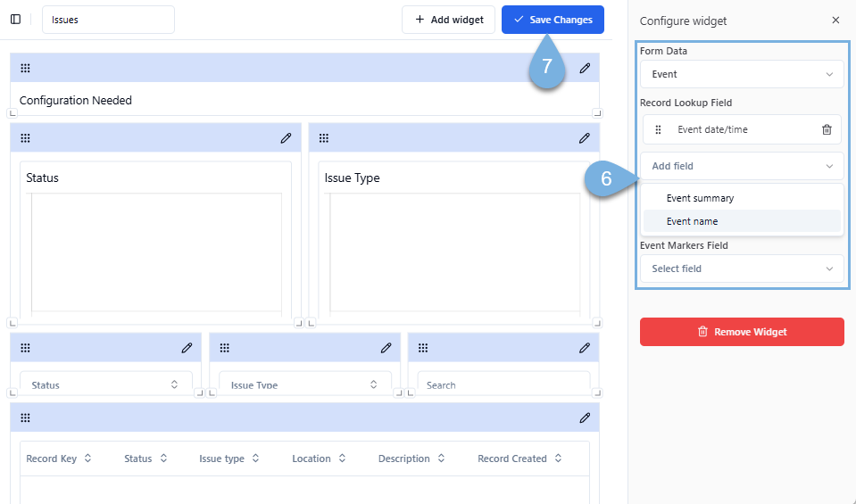Click the Add widget button

coord(448,20)
